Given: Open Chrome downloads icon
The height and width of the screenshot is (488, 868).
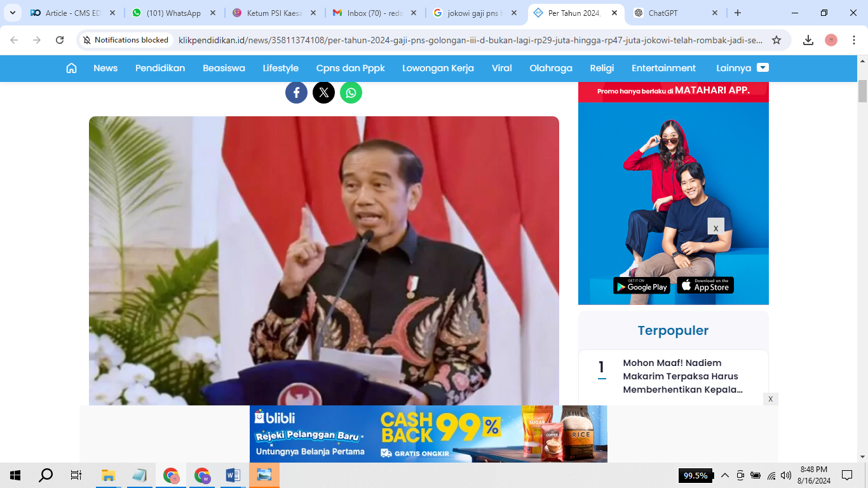Looking at the screenshot, I should point(808,40).
